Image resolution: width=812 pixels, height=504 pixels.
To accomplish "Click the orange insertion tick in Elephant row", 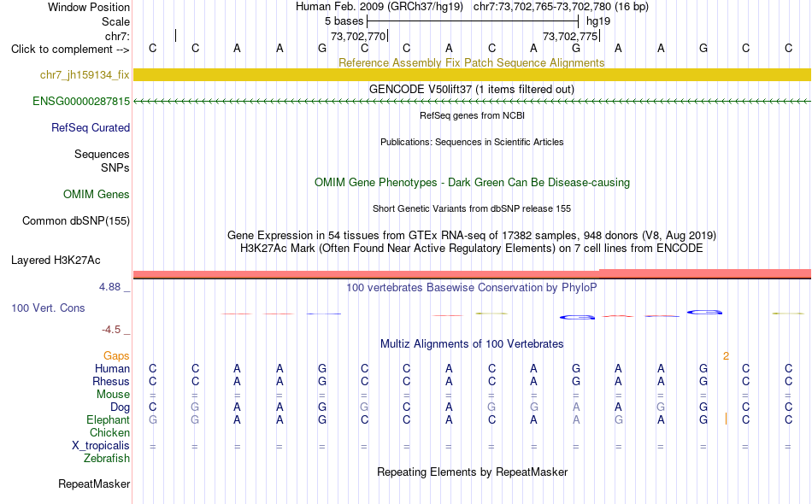I will pos(726,419).
